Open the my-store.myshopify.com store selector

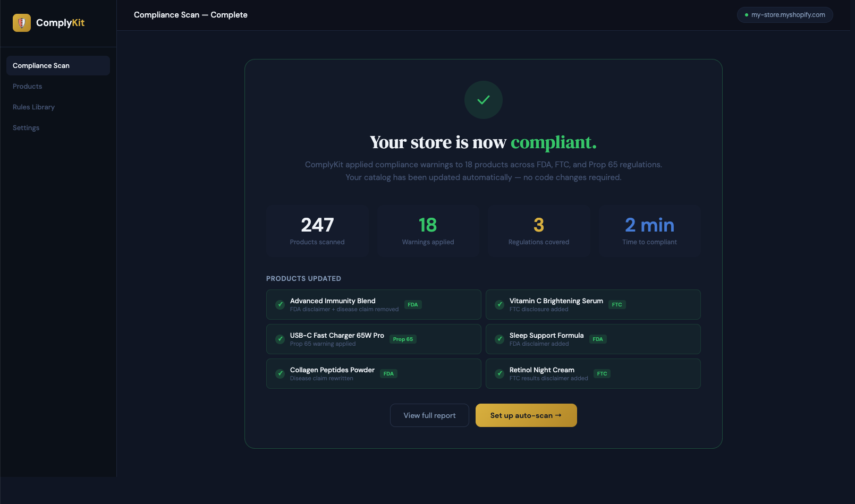(x=785, y=15)
